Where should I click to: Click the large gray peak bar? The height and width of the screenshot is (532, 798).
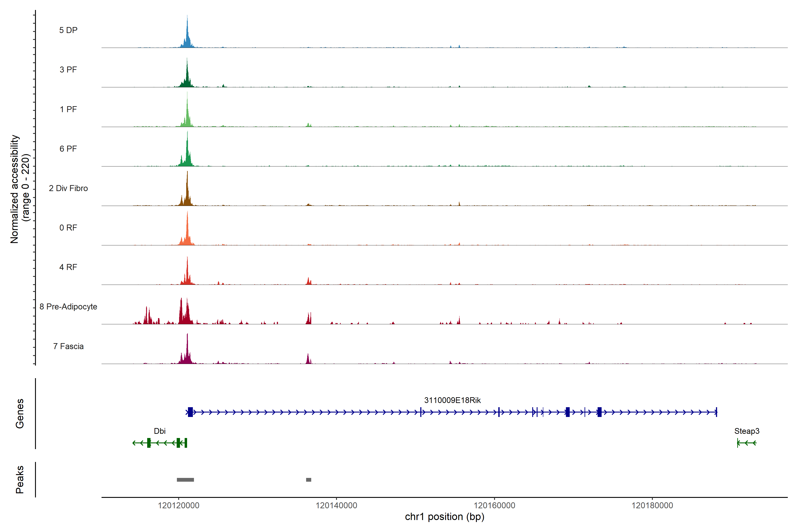(185, 480)
